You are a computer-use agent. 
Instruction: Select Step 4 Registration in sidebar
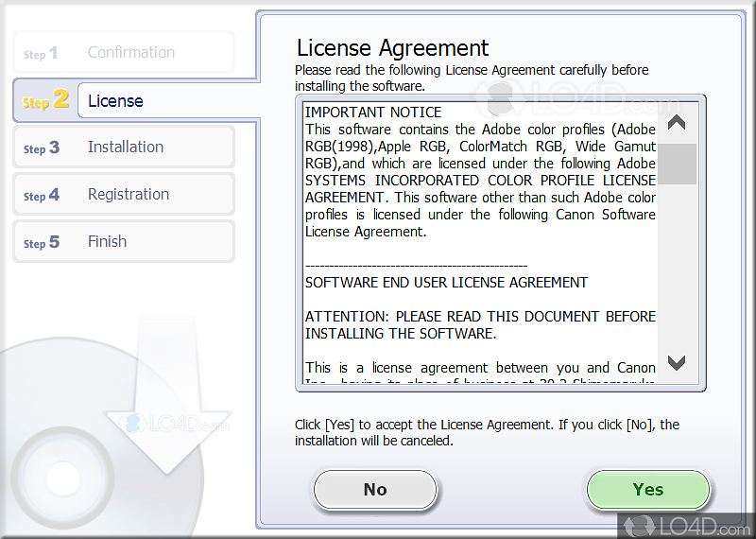124,194
